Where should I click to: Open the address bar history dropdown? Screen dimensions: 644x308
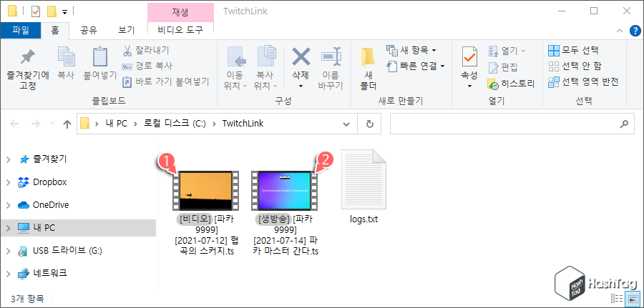tap(346, 124)
